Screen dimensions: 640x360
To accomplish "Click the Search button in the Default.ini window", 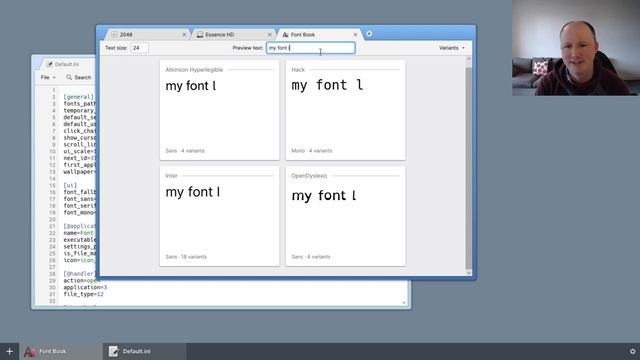I will [79, 77].
